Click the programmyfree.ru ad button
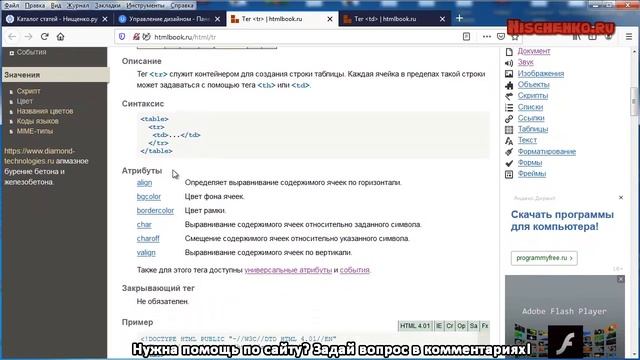The height and width of the screenshot is (360, 640). point(544,258)
